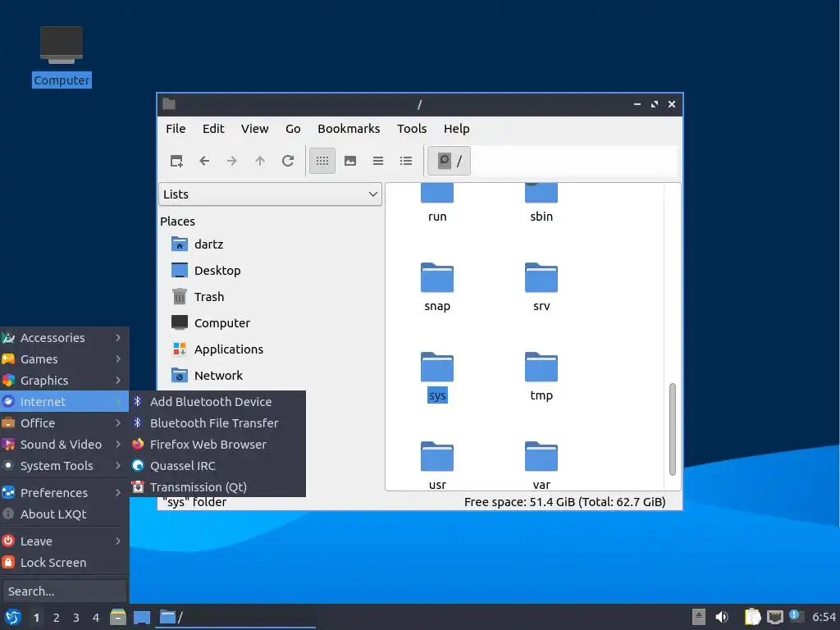Open the File menu
The width and height of the screenshot is (840, 630).
pos(176,129)
